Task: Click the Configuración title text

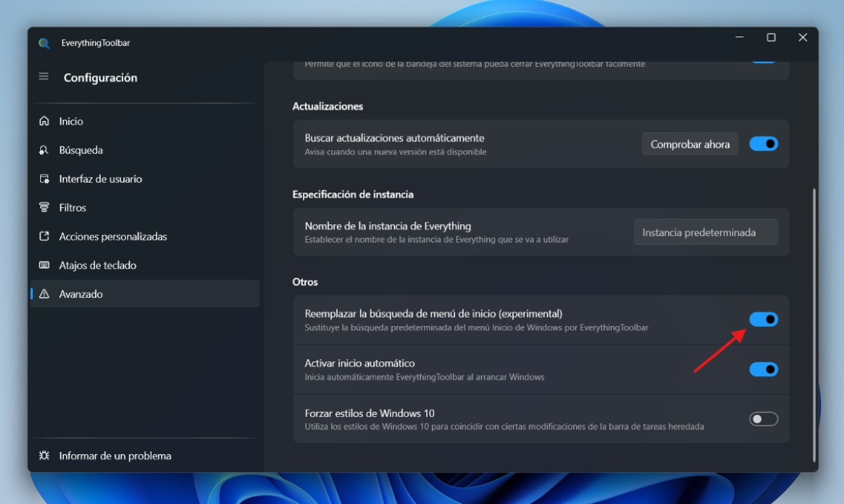Action: 101,78
